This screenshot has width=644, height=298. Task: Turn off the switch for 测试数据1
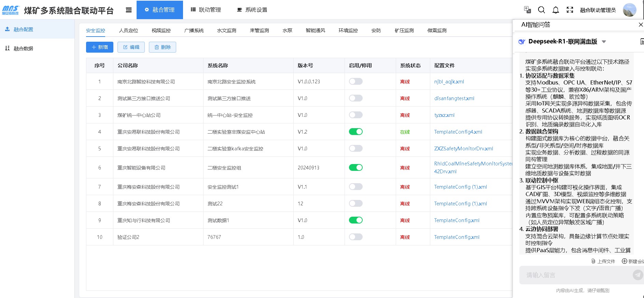point(355,220)
